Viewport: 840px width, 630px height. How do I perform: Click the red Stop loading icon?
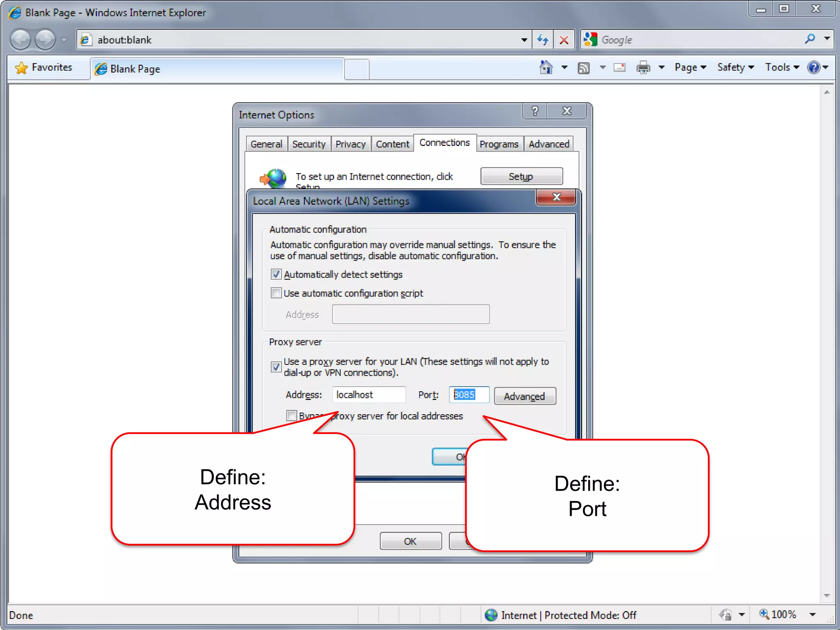564,40
